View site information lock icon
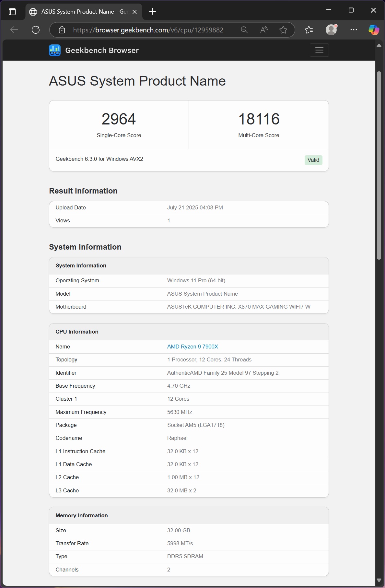Image resolution: width=385 pixels, height=588 pixels. [x=62, y=30]
